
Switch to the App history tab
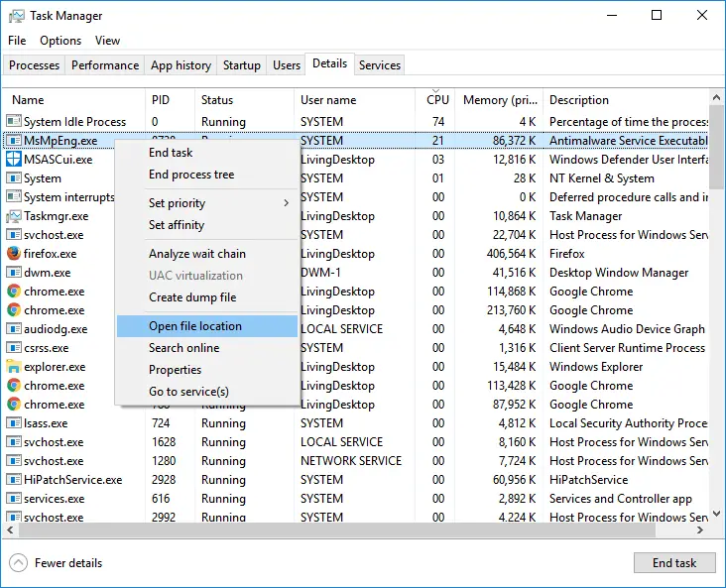181,65
